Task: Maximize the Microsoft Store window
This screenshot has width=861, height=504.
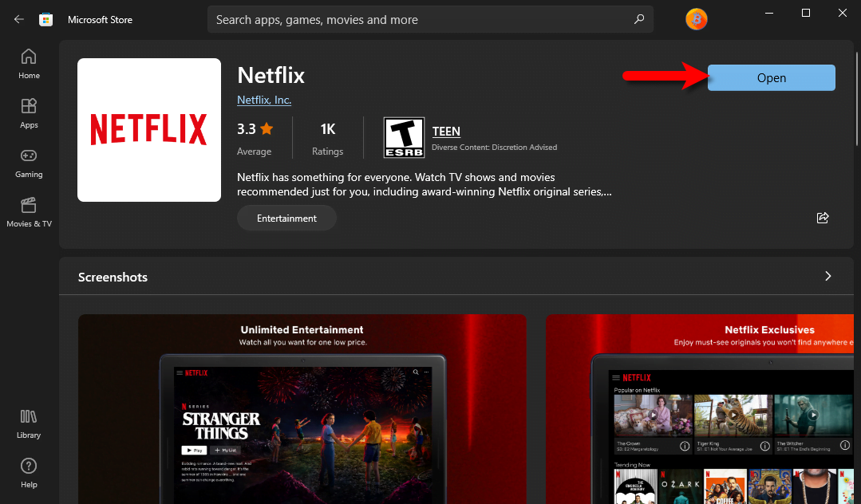Action: click(x=805, y=13)
